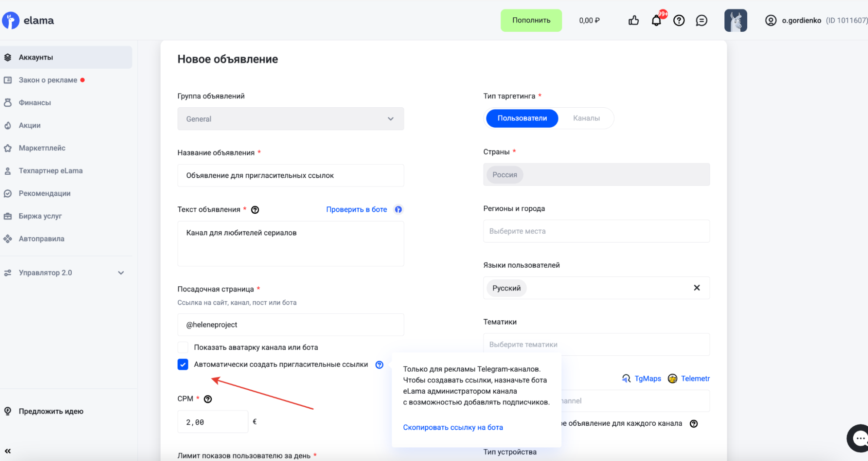Viewport: 868px width, 461px height.
Task: Click the help icon next to CPM
Action: coord(208,399)
